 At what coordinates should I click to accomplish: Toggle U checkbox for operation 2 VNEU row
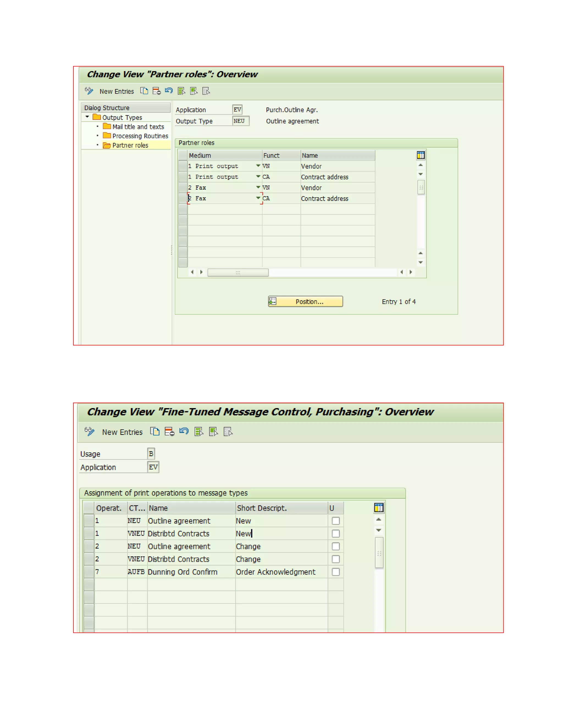coord(336,559)
